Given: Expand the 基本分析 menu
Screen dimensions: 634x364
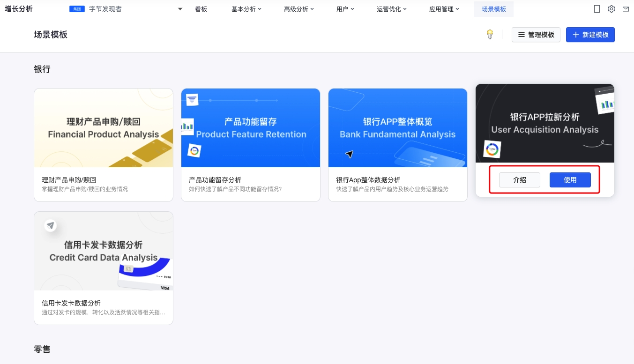Looking at the screenshot, I should click(x=246, y=9).
